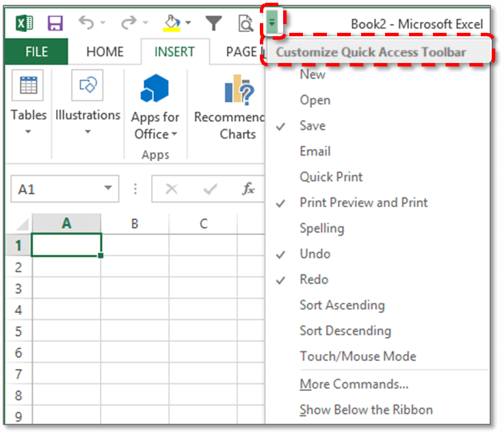Click the Excel application icon
The width and height of the screenshot is (504, 434).
coord(25,23)
